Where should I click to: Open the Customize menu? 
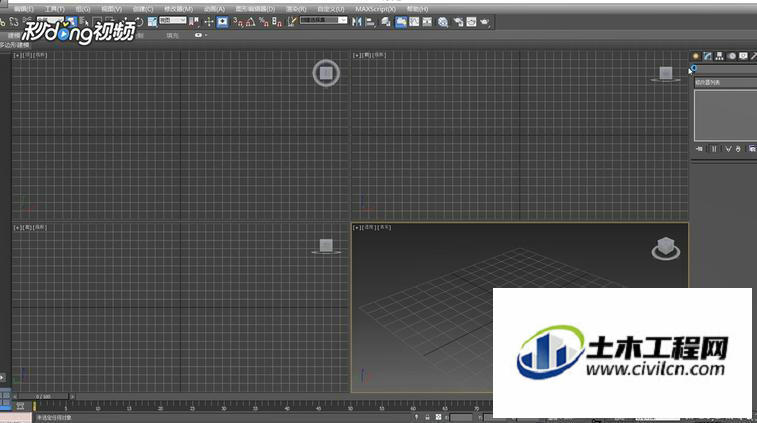coord(331,9)
